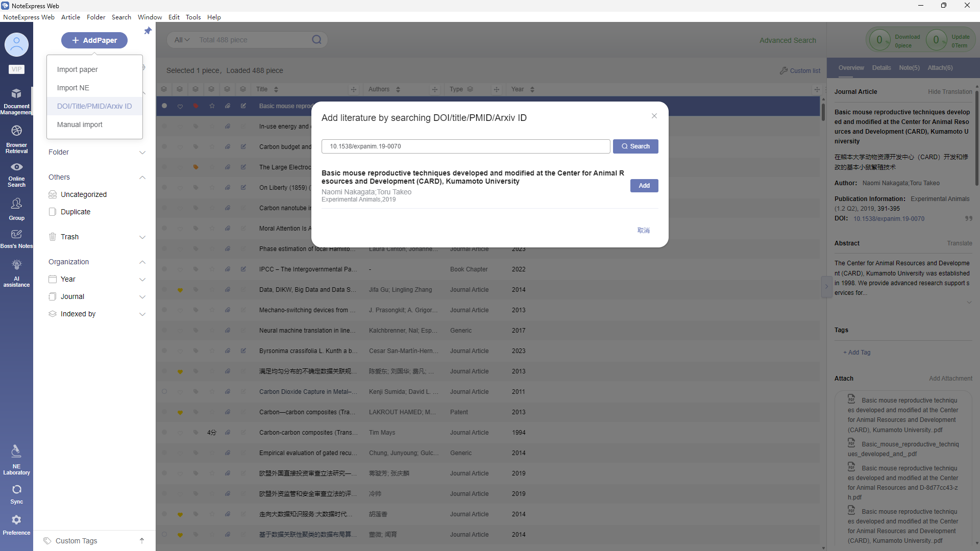Screen dimensions: 980x551
Task: Expand the Folder section chevron
Action: pos(142,153)
